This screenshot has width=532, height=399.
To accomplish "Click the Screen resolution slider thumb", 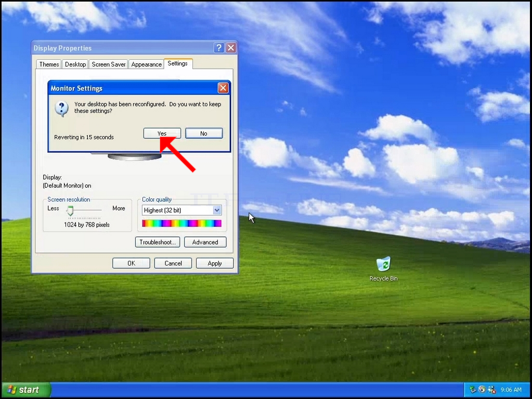I will (x=70, y=210).
